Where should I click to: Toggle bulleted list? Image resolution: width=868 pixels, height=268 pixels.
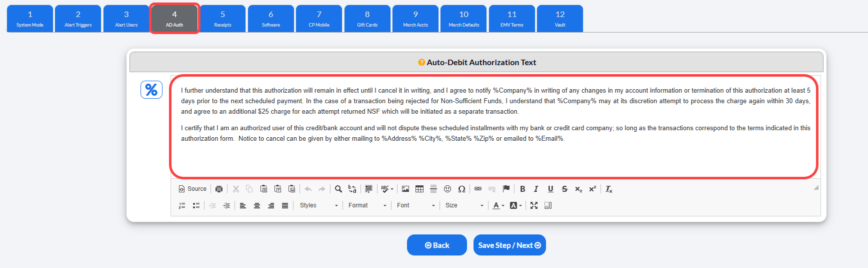click(196, 205)
